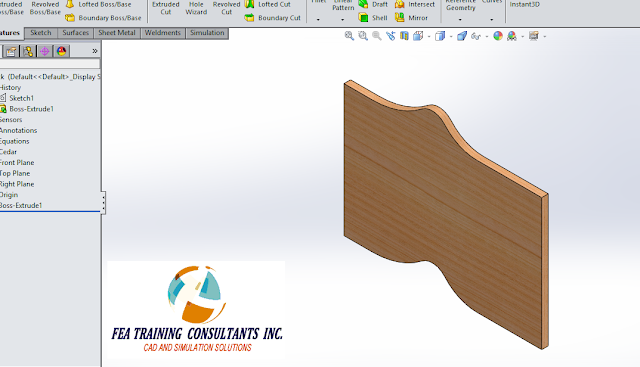Click the Revolved Cut button
The height and width of the screenshot is (367, 640).
pyautogui.click(x=227, y=8)
